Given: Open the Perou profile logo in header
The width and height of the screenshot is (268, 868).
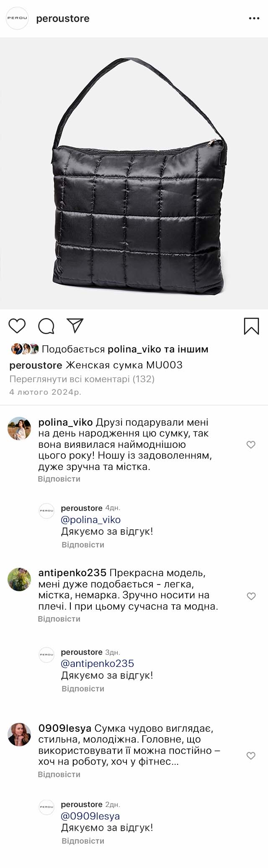Looking at the screenshot, I should (x=17, y=18).
